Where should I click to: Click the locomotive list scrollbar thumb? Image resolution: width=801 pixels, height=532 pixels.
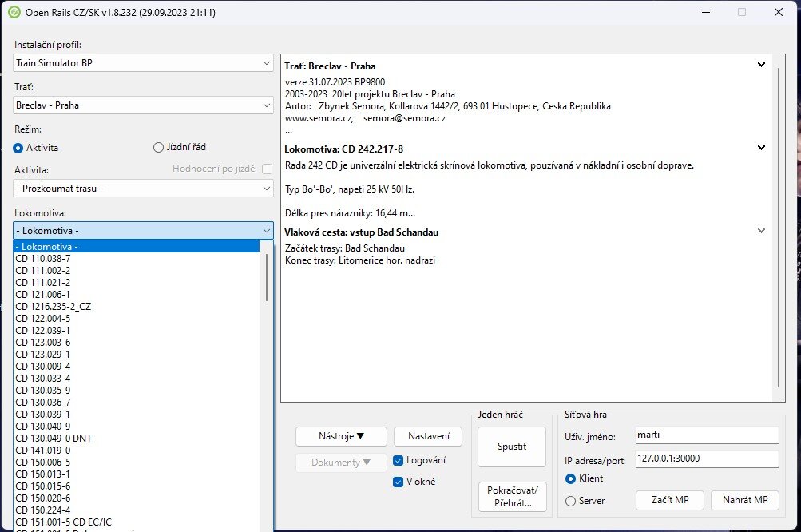[267, 277]
